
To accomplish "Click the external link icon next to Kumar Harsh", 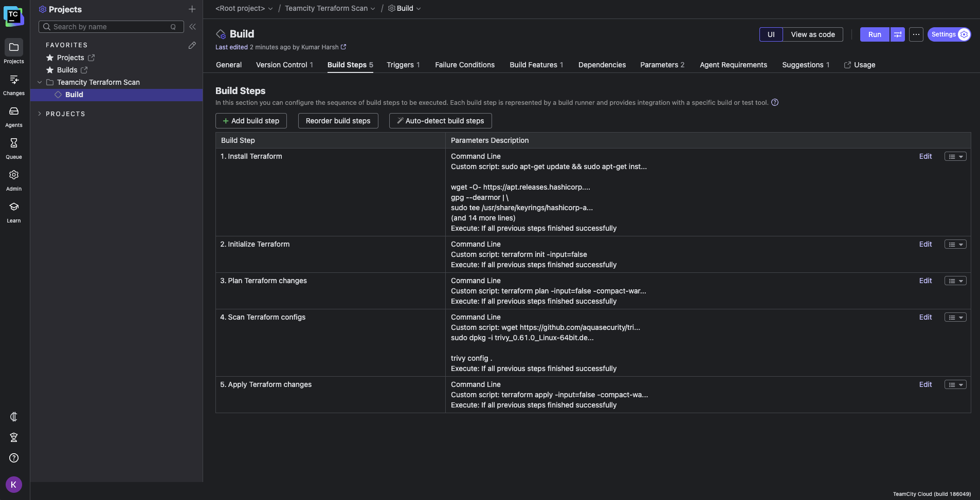I will pos(343,47).
